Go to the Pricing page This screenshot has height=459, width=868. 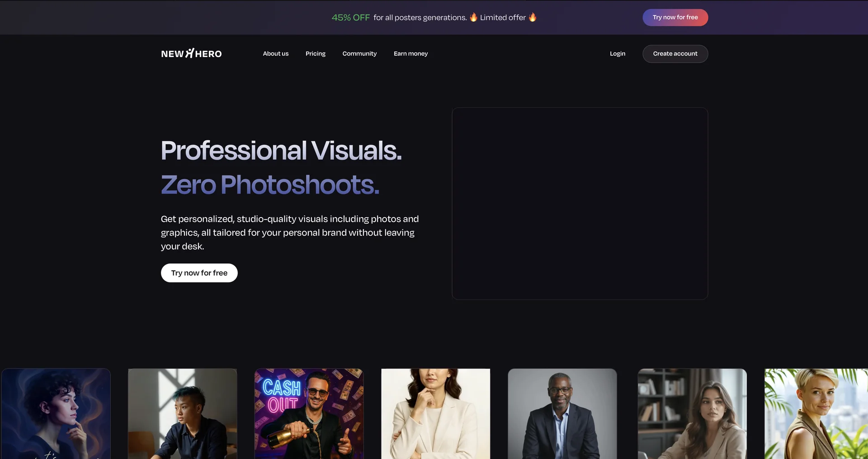pos(315,53)
